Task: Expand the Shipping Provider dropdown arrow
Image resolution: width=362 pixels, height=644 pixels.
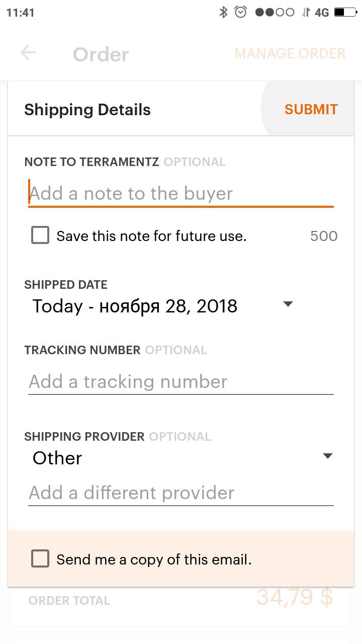Action: click(x=328, y=456)
